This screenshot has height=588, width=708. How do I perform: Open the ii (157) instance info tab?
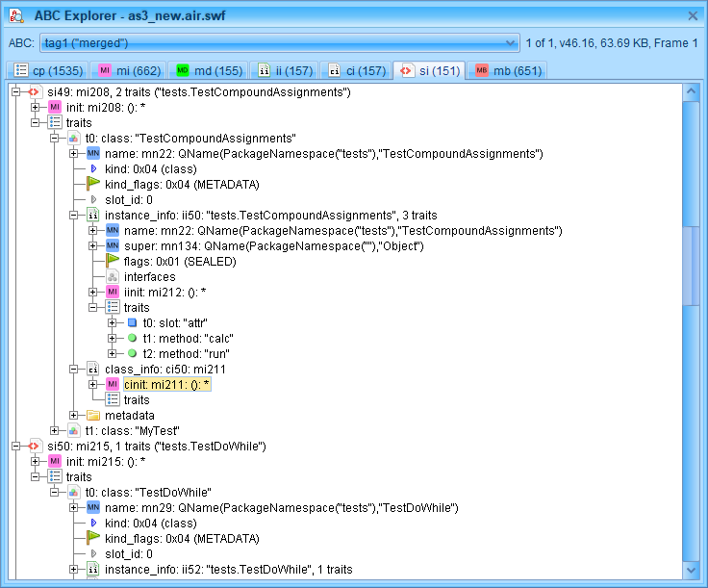[x=285, y=71]
